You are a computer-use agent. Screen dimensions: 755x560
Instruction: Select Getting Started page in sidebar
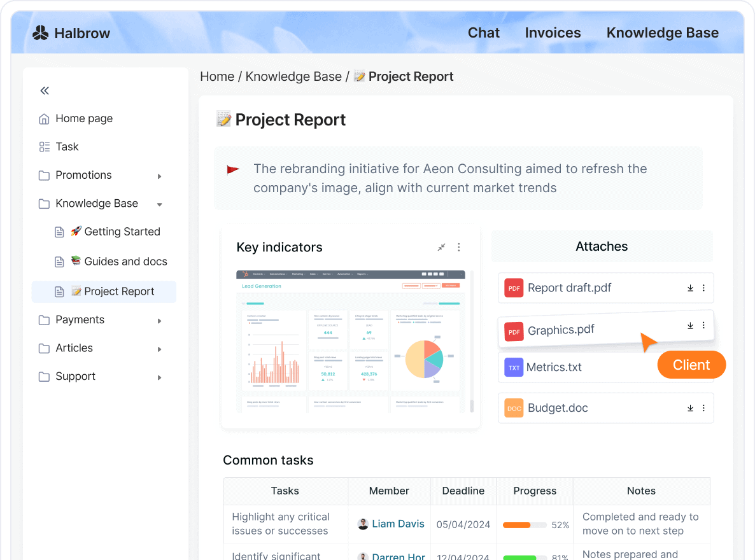coord(122,232)
